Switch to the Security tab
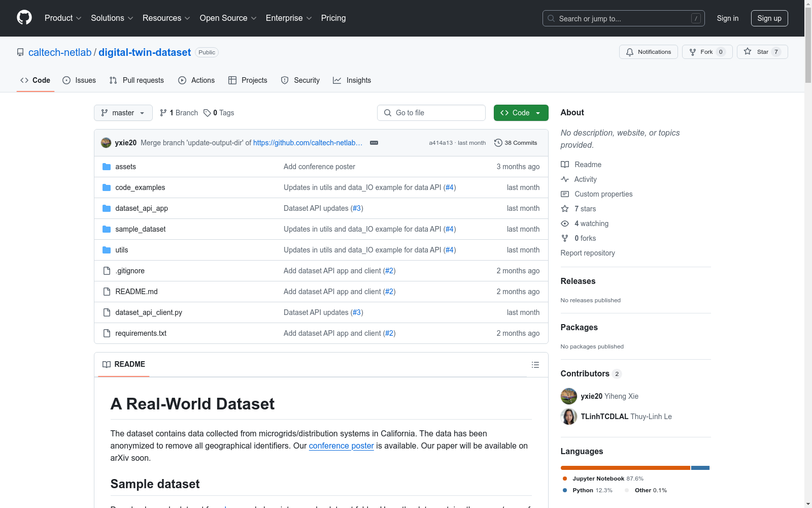The image size is (812, 508). pyautogui.click(x=300, y=80)
